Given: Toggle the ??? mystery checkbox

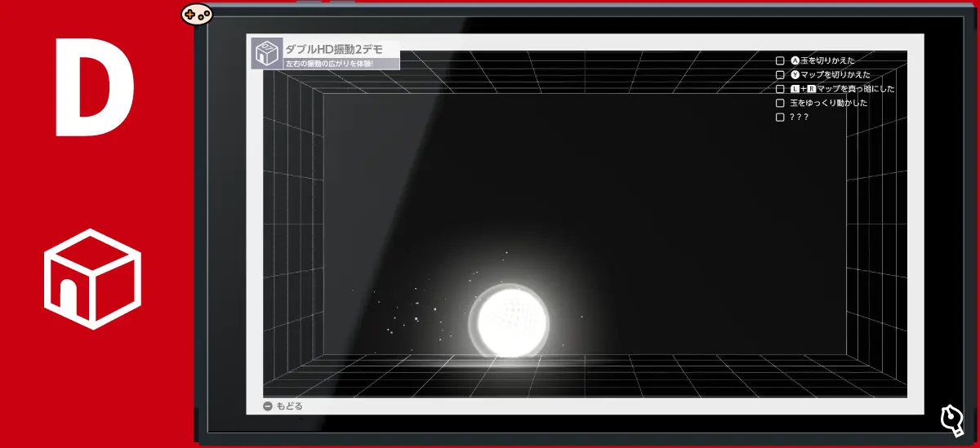Looking at the screenshot, I should tap(780, 118).
